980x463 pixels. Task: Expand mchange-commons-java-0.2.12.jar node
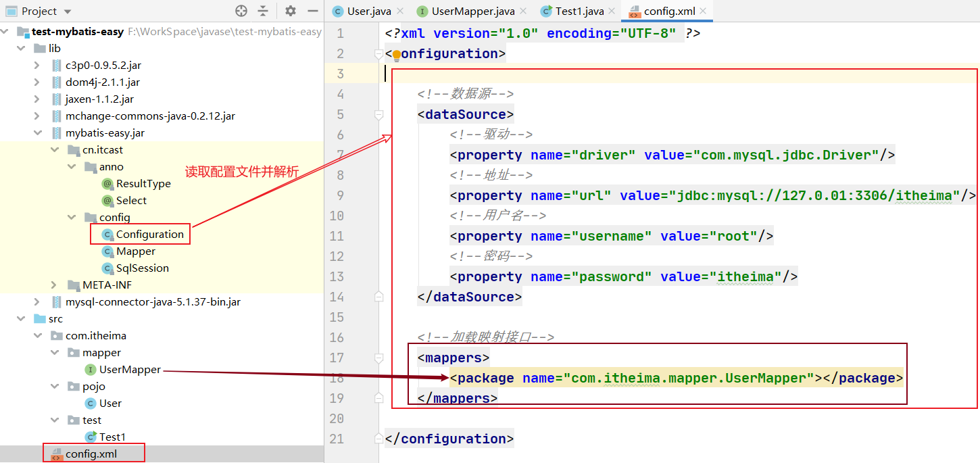tap(37, 116)
